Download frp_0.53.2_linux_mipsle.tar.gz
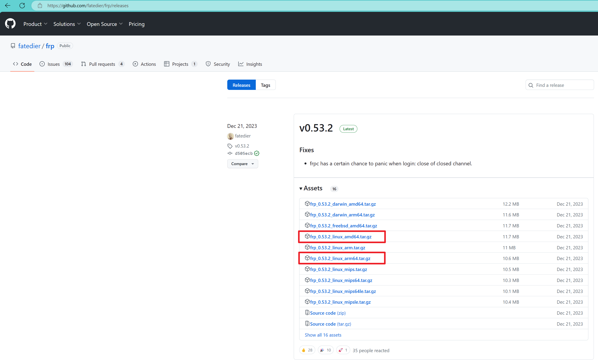Screen dimensions: 598x364 (340, 302)
